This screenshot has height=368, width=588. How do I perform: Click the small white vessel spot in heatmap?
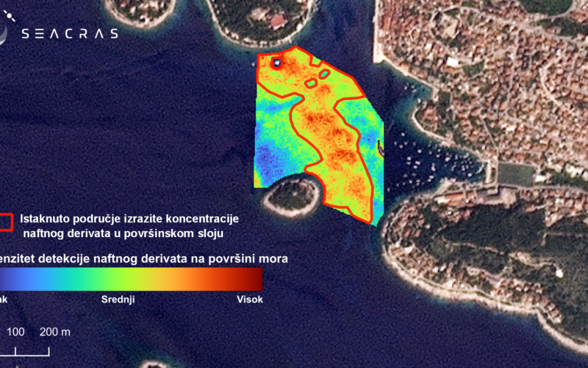click(276, 63)
